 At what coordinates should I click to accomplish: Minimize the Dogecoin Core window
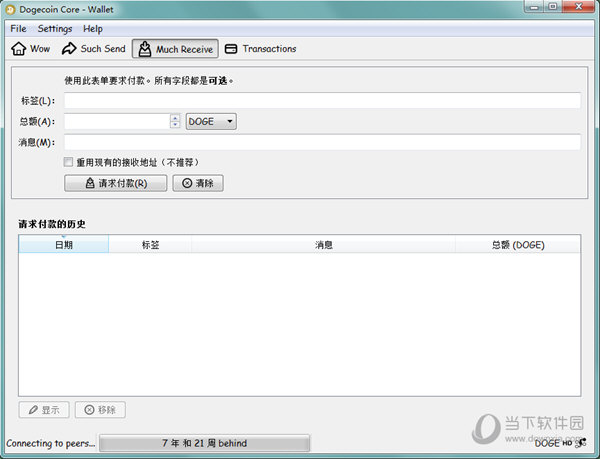point(534,7)
